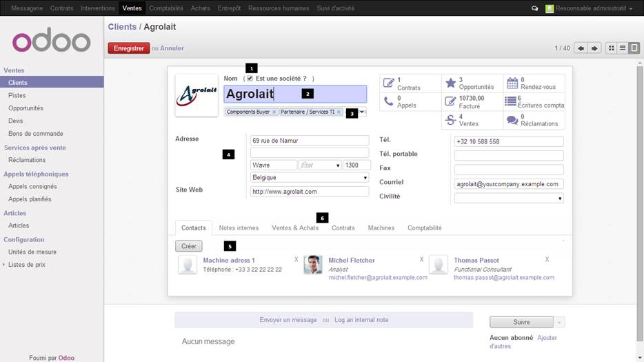Switch to kanban view icon

tap(611, 48)
